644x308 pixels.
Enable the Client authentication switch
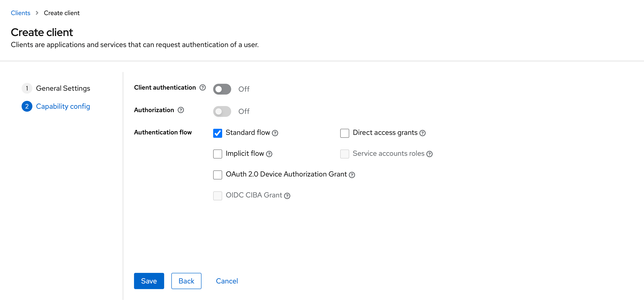222,89
